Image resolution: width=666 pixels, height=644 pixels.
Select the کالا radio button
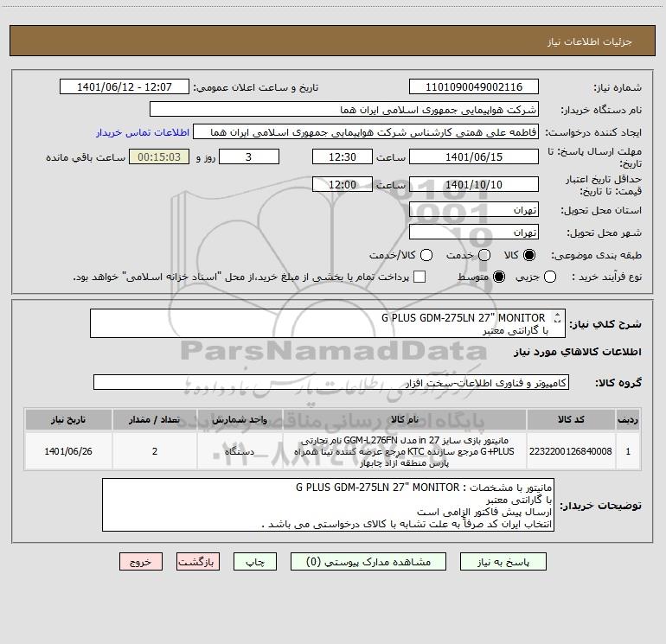(529, 255)
